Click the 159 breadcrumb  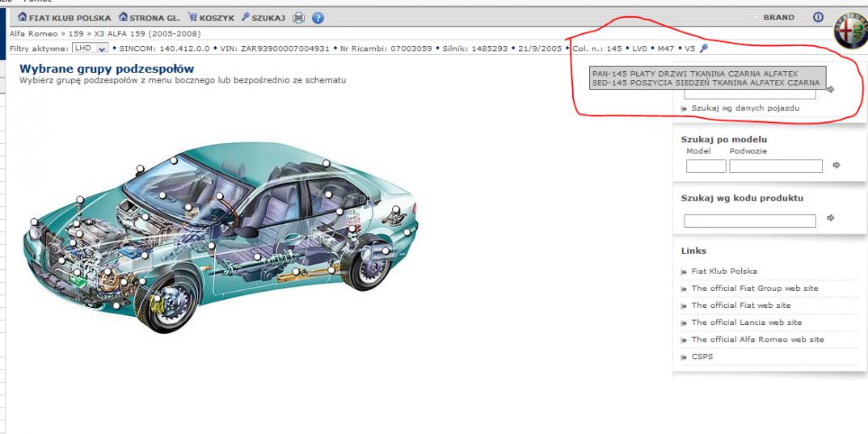(76, 34)
